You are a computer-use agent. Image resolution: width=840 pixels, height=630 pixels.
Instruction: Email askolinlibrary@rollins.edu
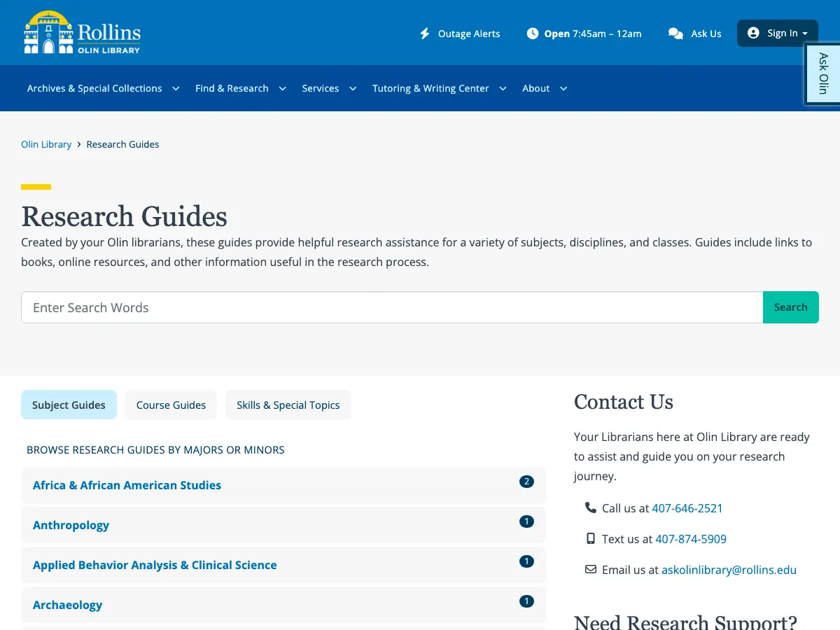click(x=729, y=570)
